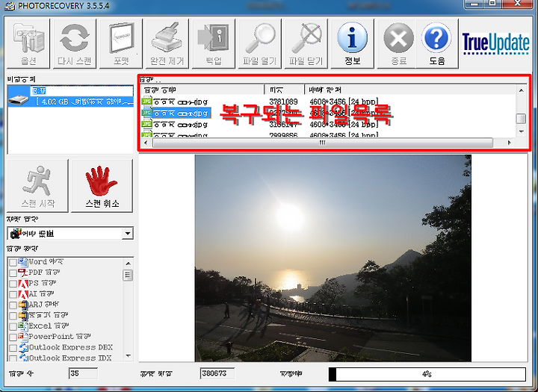The width and height of the screenshot is (538, 392).
Task: Click the red hand 스캔 취소 button
Action: coord(102,185)
